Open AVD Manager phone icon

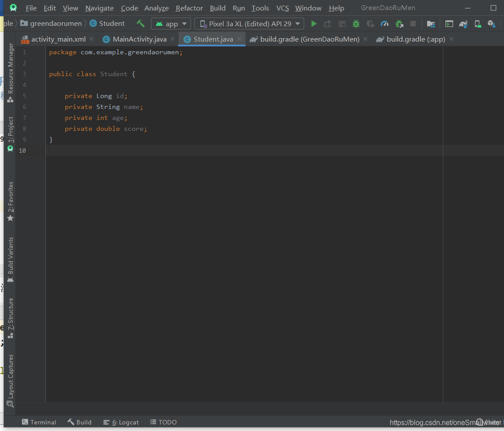[x=478, y=24]
